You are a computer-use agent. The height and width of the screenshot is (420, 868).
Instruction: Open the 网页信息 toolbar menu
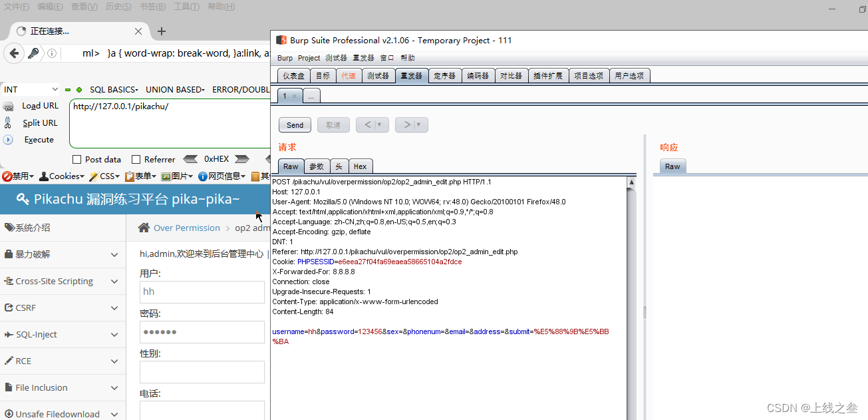pyautogui.click(x=222, y=176)
